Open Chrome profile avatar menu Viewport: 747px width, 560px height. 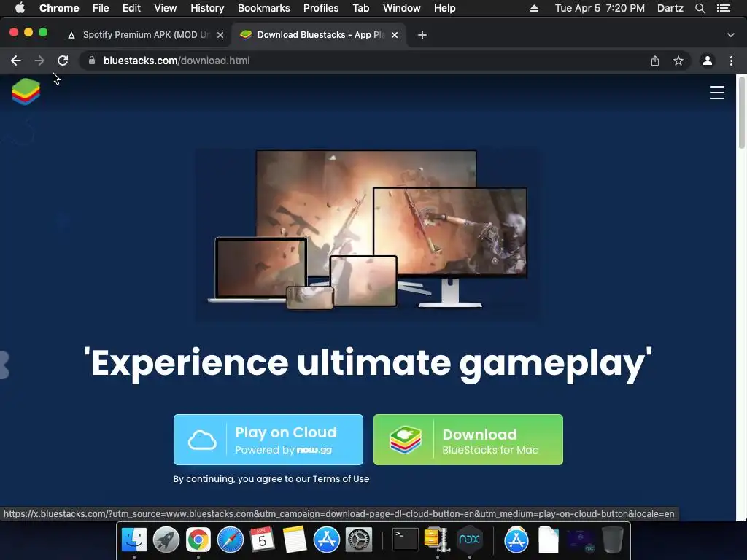(708, 61)
